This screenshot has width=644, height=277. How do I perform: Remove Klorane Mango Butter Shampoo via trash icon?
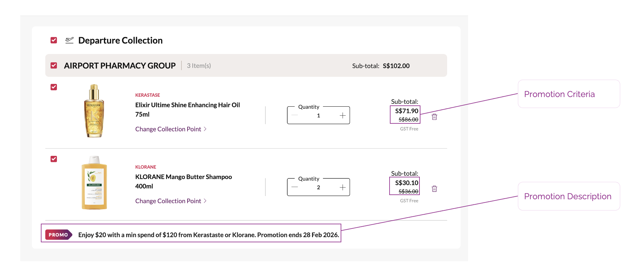click(434, 189)
